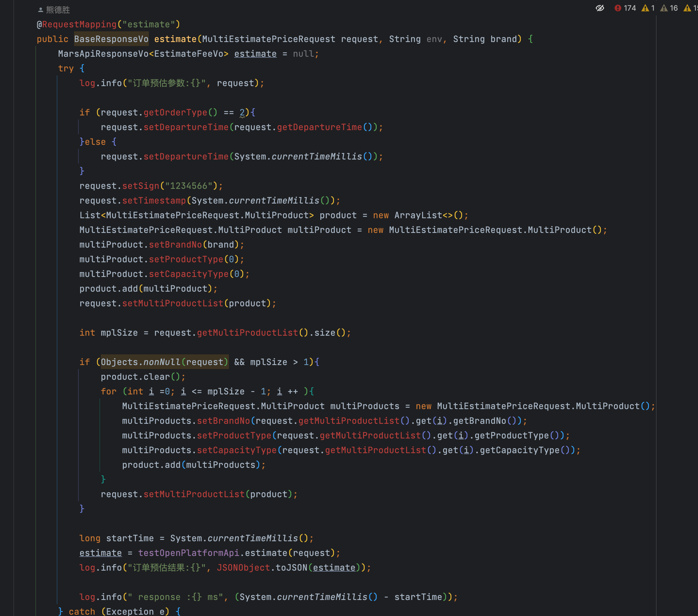698x616 pixels.
Task: Click the product.clear() call
Action: (143, 377)
